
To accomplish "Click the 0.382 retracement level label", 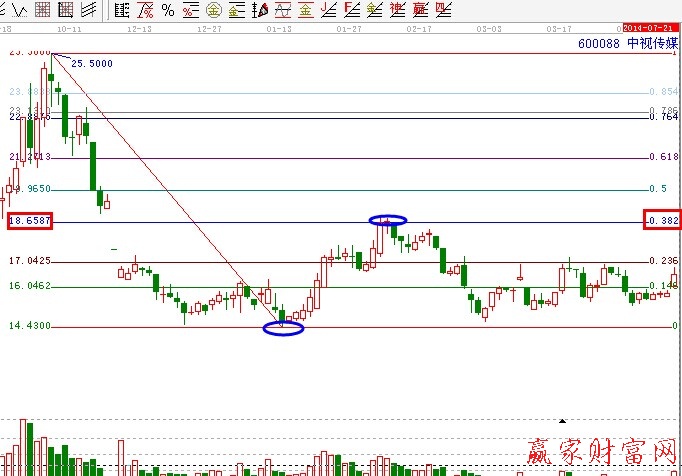I will (662, 220).
